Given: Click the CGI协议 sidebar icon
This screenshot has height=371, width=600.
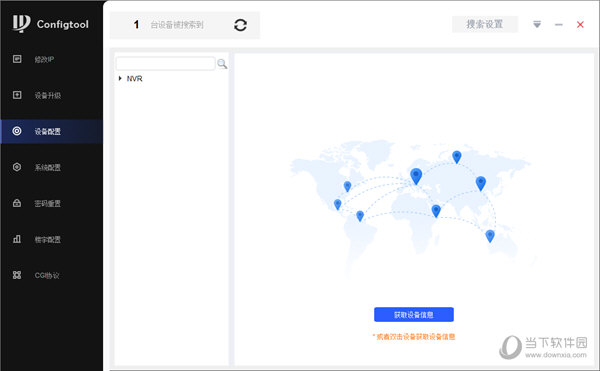Looking at the screenshot, I should click(x=17, y=275).
